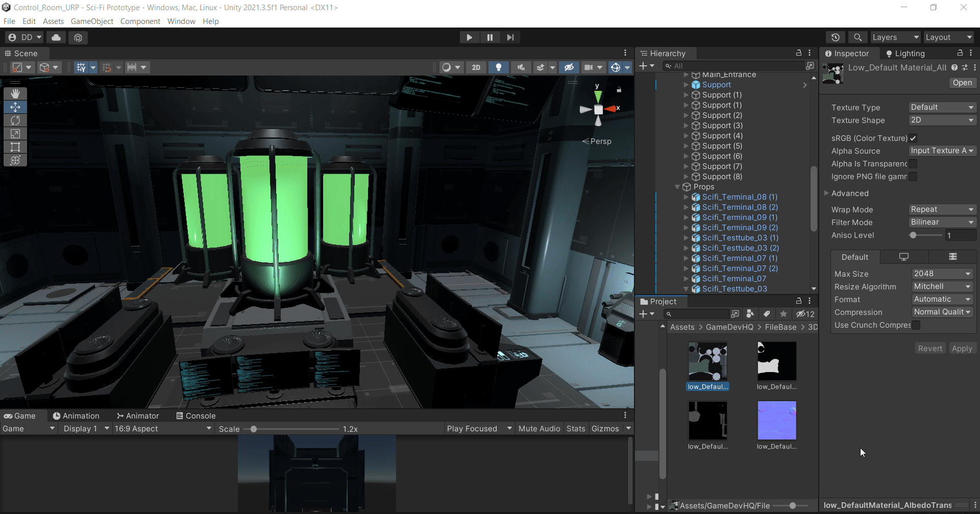The height and width of the screenshot is (514, 980).
Task: Select the Rotate tool
Action: [x=15, y=120]
